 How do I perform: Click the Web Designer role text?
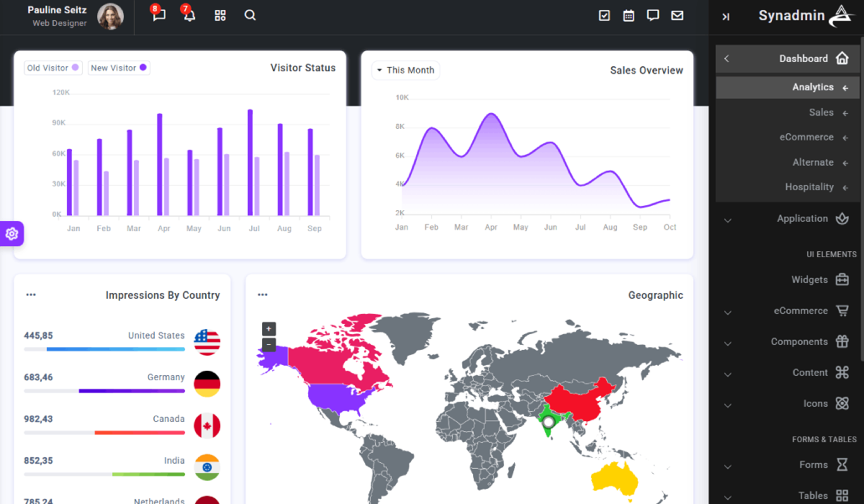60,23
